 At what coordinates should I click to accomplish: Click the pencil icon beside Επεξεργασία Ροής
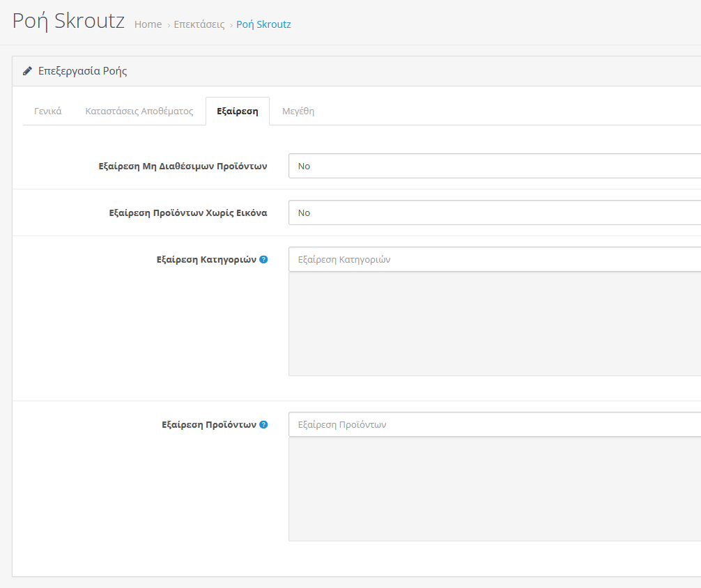(x=27, y=71)
